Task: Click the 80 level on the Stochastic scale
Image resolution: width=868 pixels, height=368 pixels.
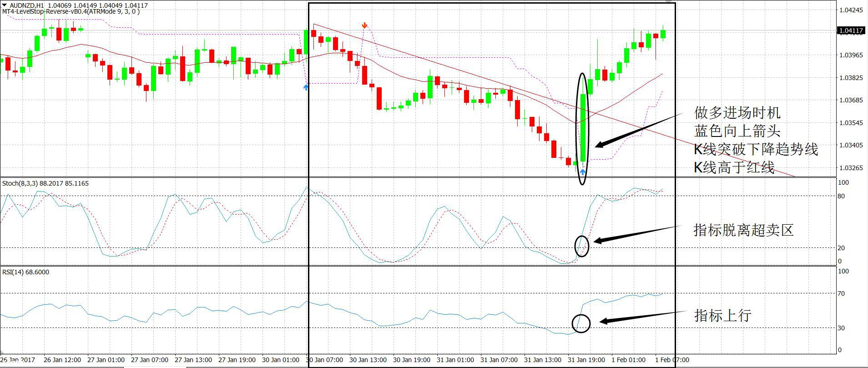Action: pos(842,196)
